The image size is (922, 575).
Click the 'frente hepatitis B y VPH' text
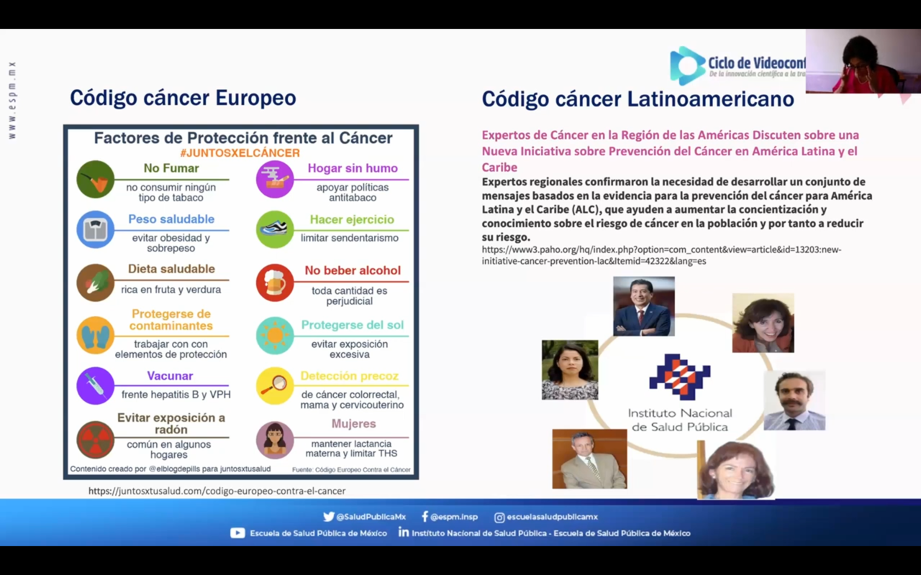[176, 395]
